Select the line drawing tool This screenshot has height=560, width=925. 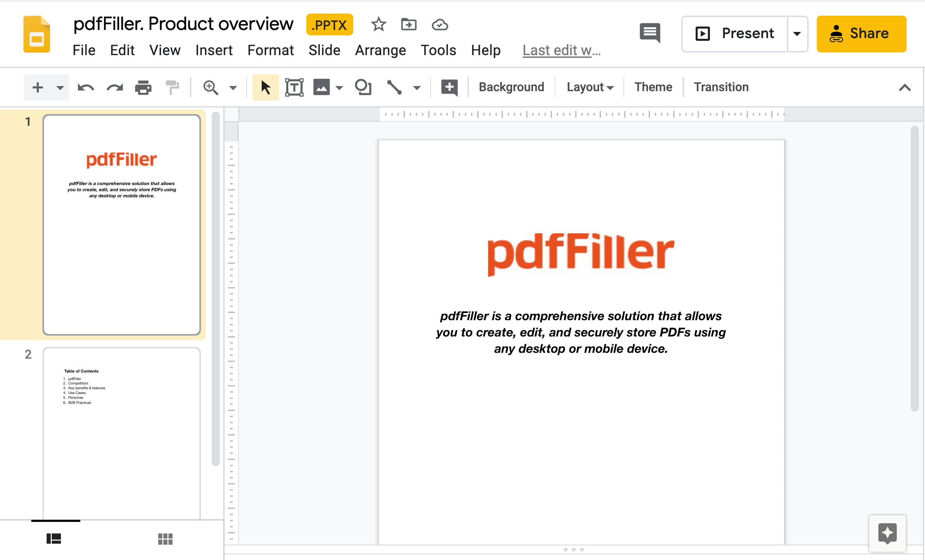[x=394, y=86]
